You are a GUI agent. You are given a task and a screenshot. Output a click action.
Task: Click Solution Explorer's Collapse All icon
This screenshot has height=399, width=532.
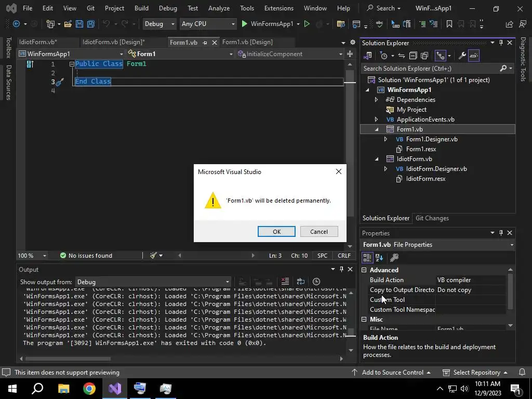[413, 56]
